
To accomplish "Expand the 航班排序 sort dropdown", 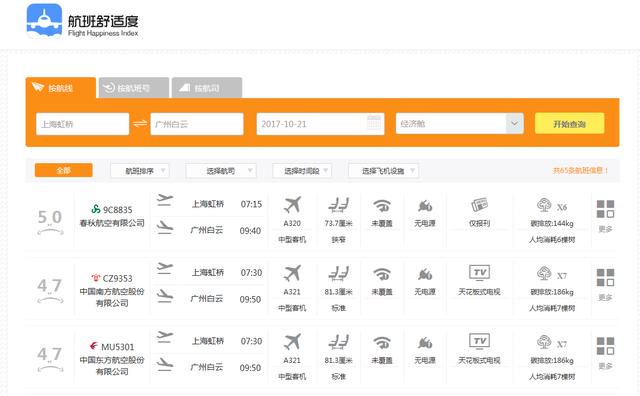I will coord(140,171).
